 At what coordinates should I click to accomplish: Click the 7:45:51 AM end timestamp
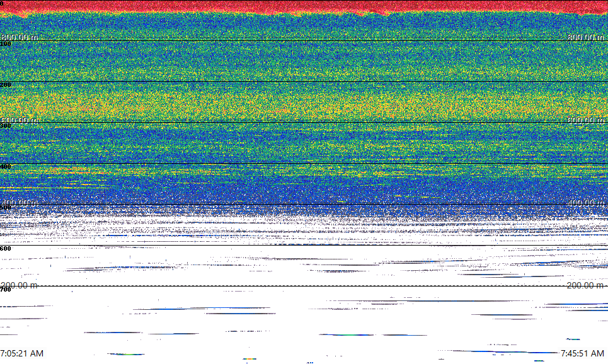click(x=582, y=353)
